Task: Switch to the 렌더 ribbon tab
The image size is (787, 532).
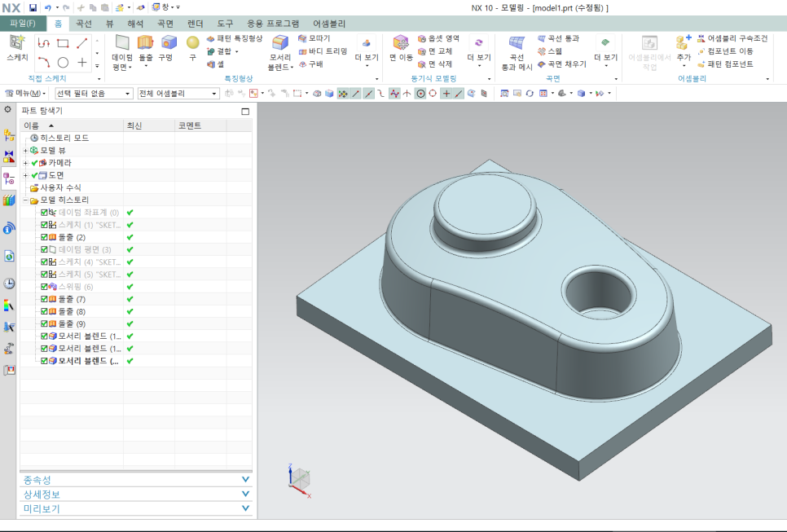Action: pos(196,24)
